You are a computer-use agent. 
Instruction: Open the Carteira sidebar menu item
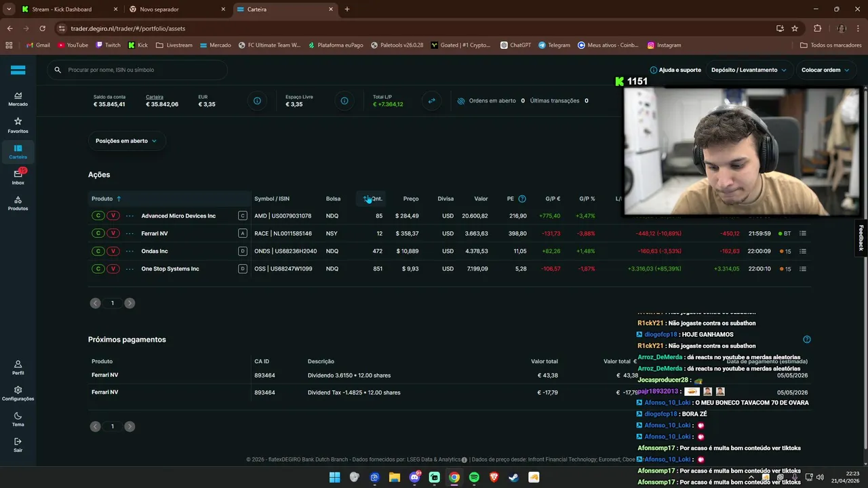coord(18,151)
